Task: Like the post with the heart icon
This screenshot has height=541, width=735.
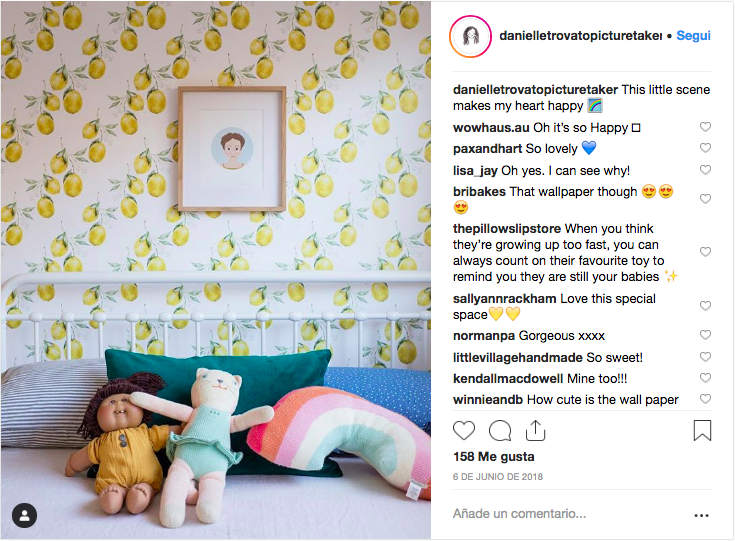Action: (x=464, y=430)
